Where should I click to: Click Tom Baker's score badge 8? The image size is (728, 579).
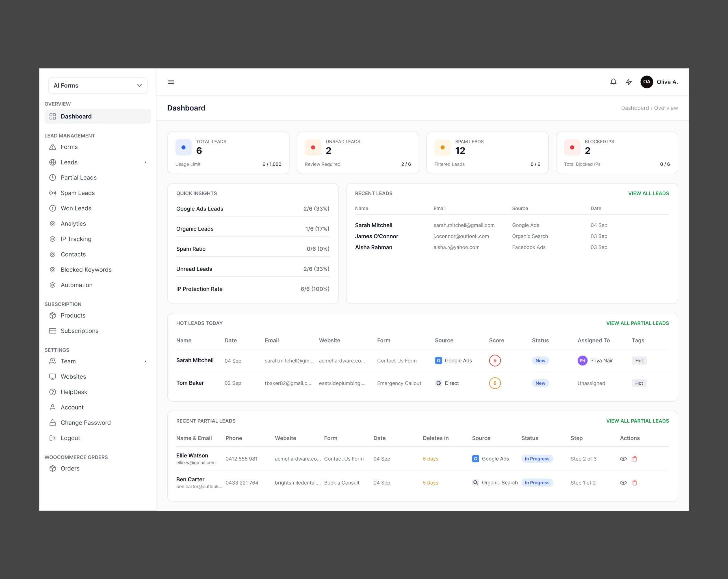(495, 383)
